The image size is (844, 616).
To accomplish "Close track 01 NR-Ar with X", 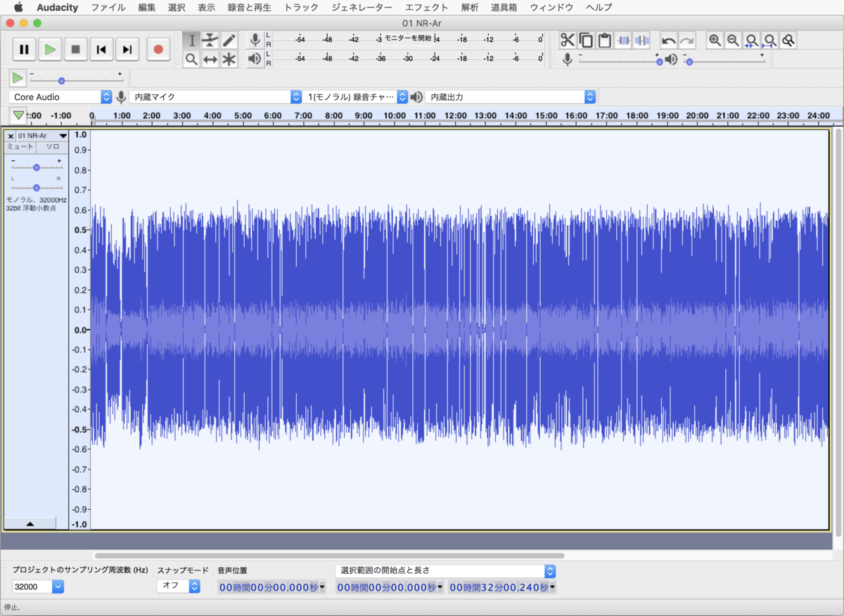I will pos(11,136).
